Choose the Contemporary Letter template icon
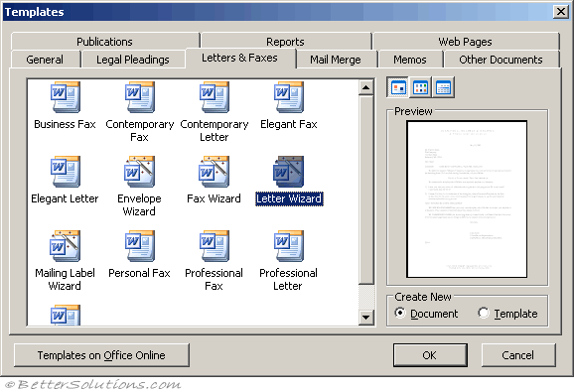Image resolution: width=574 pixels, height=392 pixels. point(215,97)
